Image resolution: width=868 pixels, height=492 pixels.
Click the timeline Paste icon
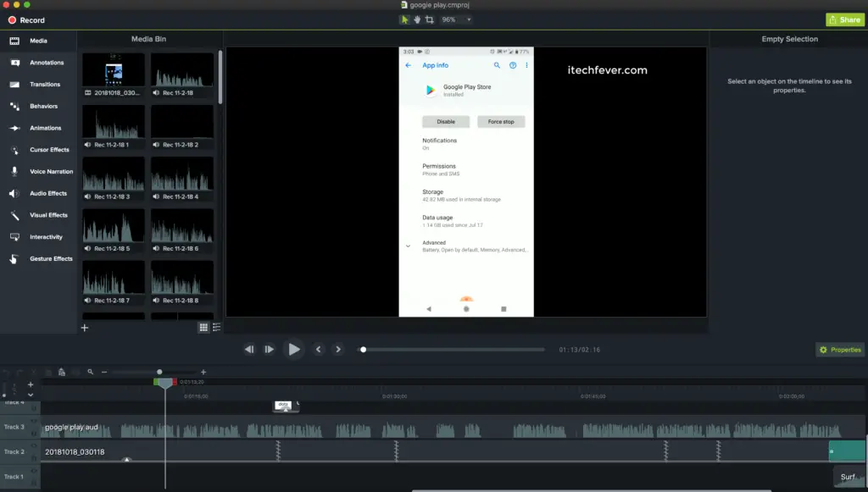click(x=61, y=372)
